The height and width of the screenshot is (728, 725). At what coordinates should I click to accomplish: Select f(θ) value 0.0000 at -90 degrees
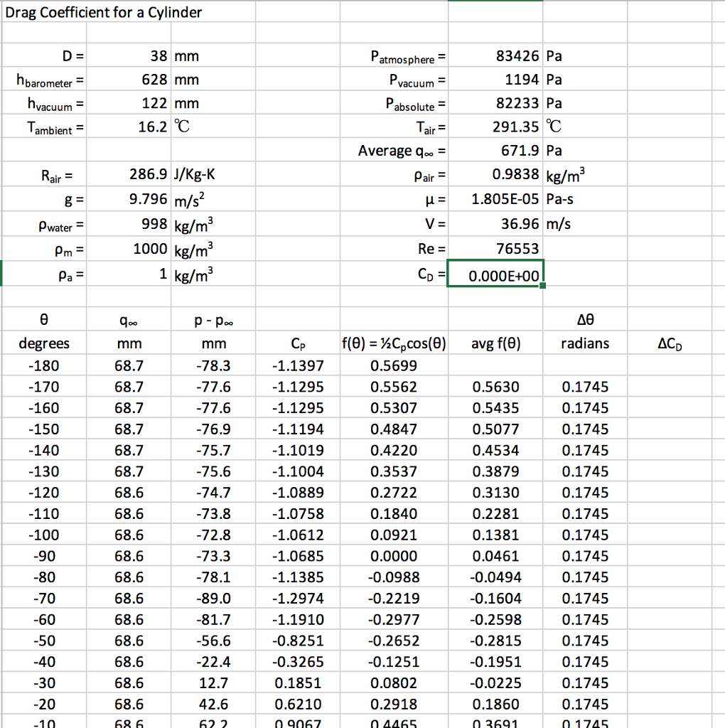click(x=394, y=556)
